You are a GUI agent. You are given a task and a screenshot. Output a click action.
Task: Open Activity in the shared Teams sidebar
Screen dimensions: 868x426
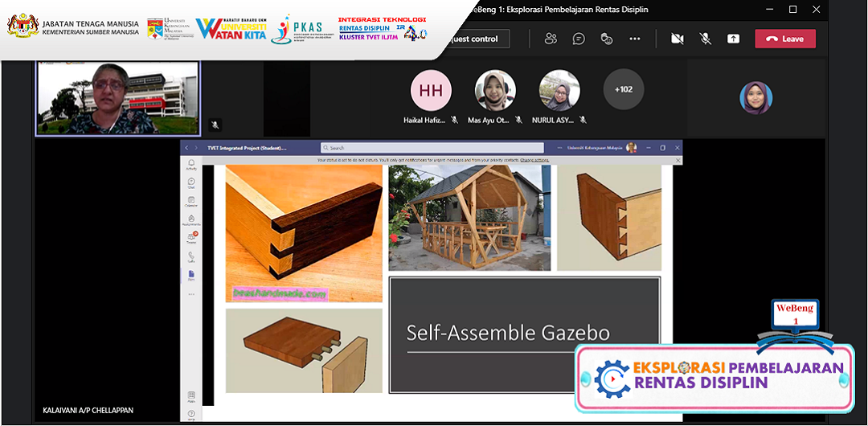coord(191,166)
